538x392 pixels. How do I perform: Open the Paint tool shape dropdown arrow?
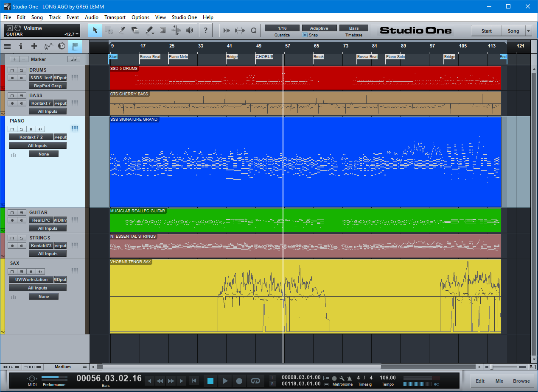click(x=152, y=33)
